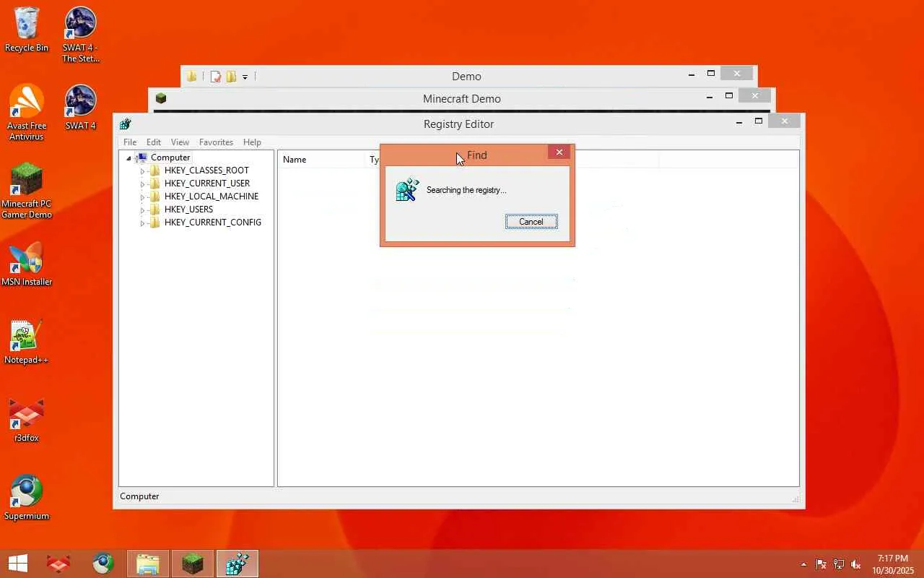
Task: Open the View menu in Registry Editor
Action: (x=180, y=142)
